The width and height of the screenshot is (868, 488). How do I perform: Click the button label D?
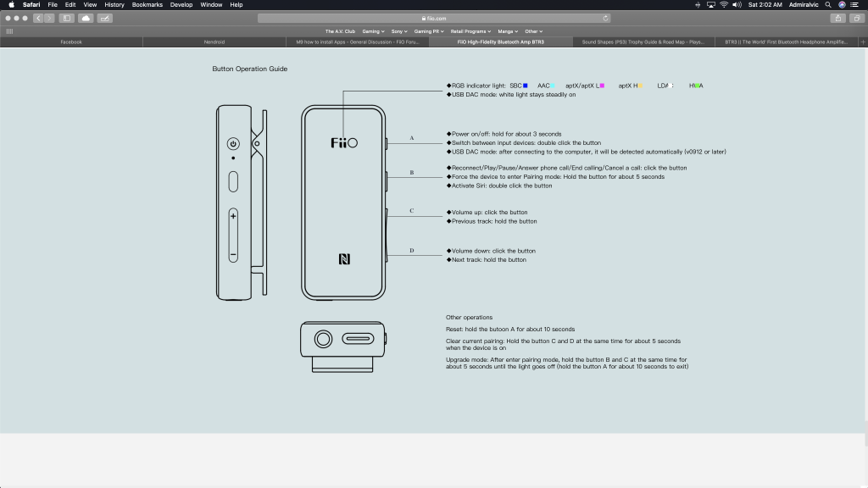pos(412,251)
